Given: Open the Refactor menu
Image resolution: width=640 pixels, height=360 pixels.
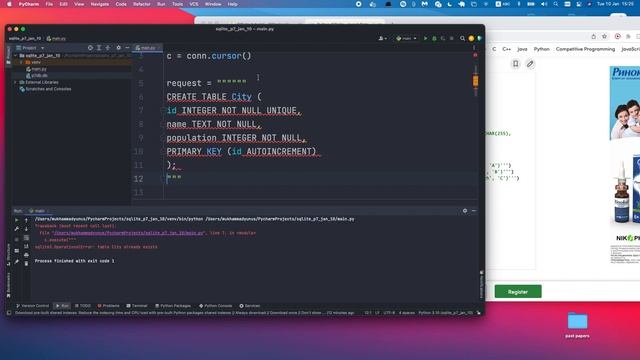Looking at the screenshot, I should click(x=142, y=4).
